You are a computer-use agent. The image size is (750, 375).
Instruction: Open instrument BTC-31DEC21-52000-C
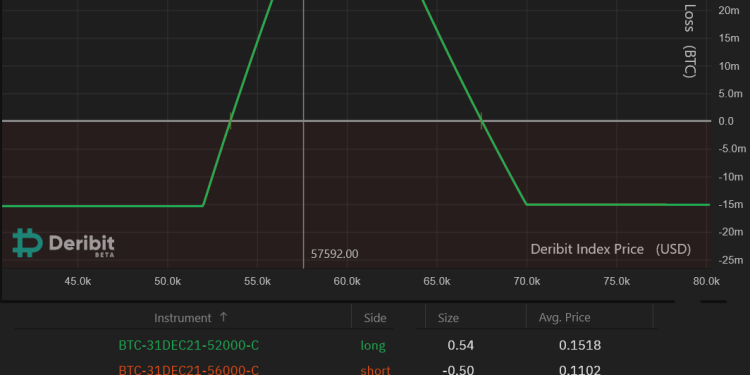point(188,345)
